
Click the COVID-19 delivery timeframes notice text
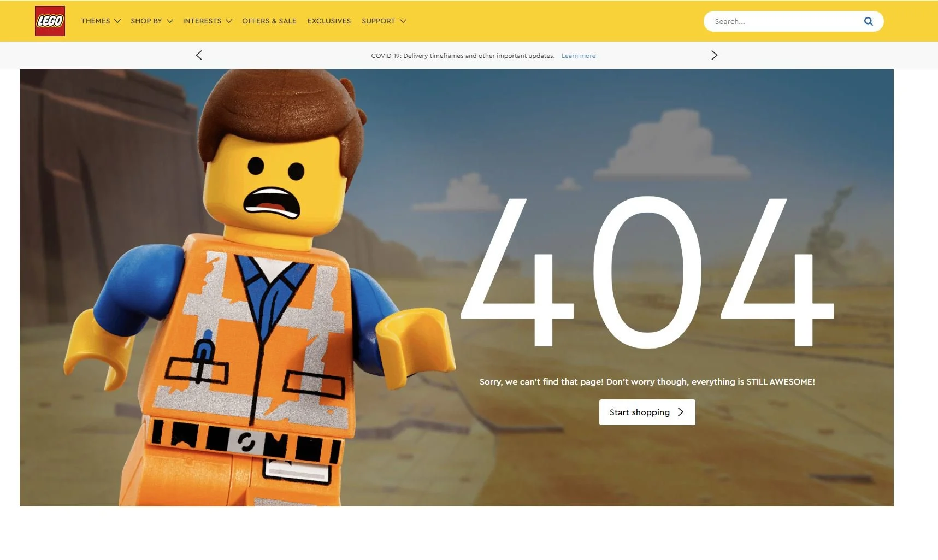(463, 56)
